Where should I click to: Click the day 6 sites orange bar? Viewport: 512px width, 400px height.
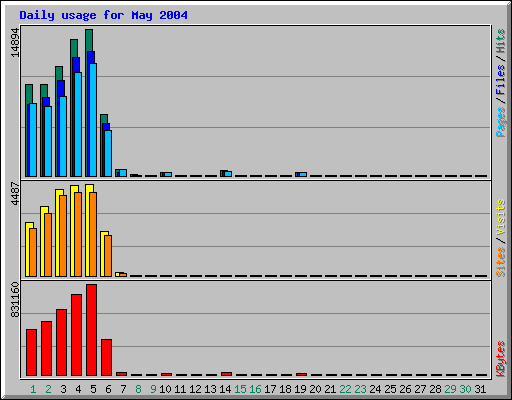click(108, 256)
